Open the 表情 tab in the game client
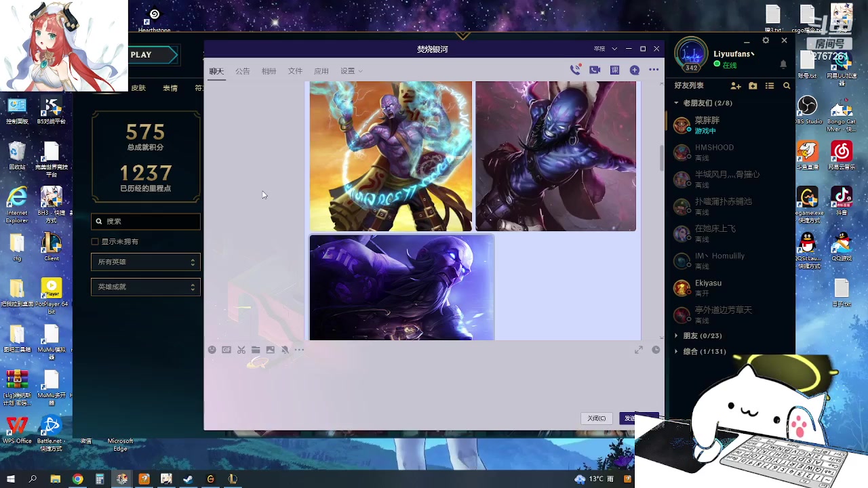Screen dimensions: 868x488 (x=170, y=88)
